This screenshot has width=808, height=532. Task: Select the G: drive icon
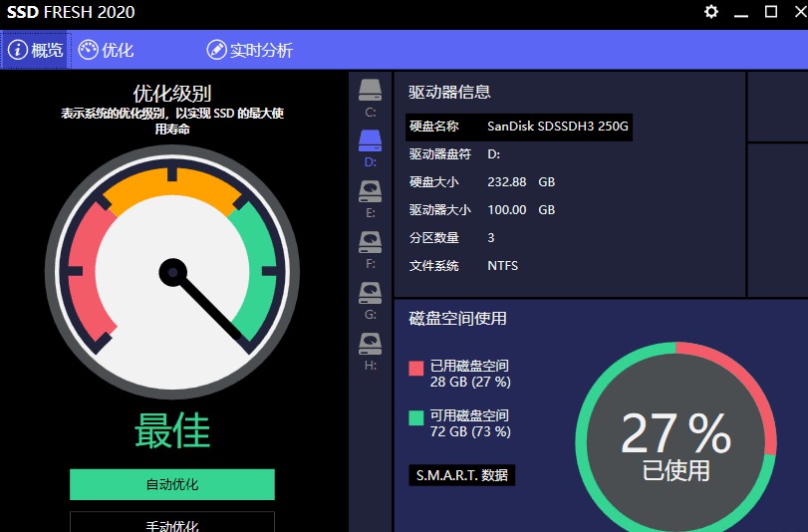click(370, 293)
